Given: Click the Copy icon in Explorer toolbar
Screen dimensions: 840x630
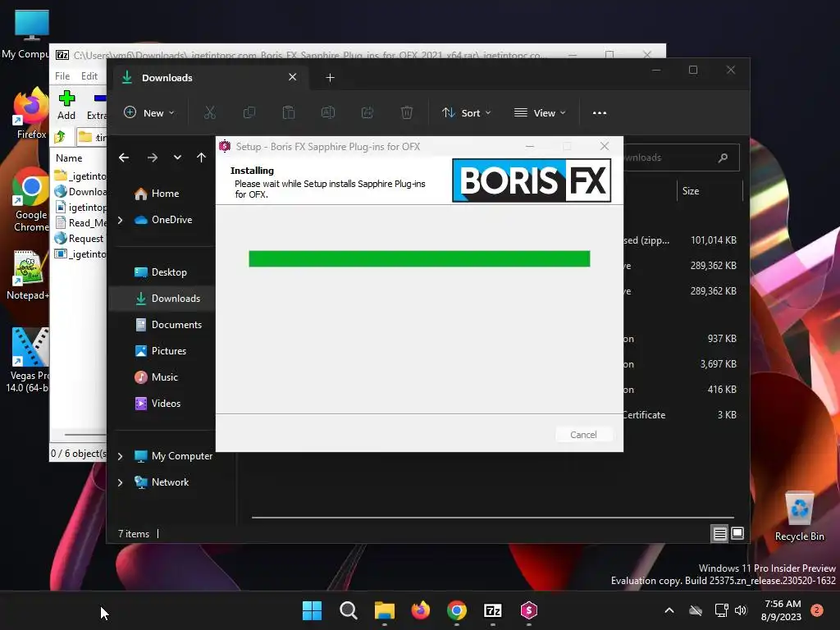Looking at the screenshot, I should coord(249,112).
